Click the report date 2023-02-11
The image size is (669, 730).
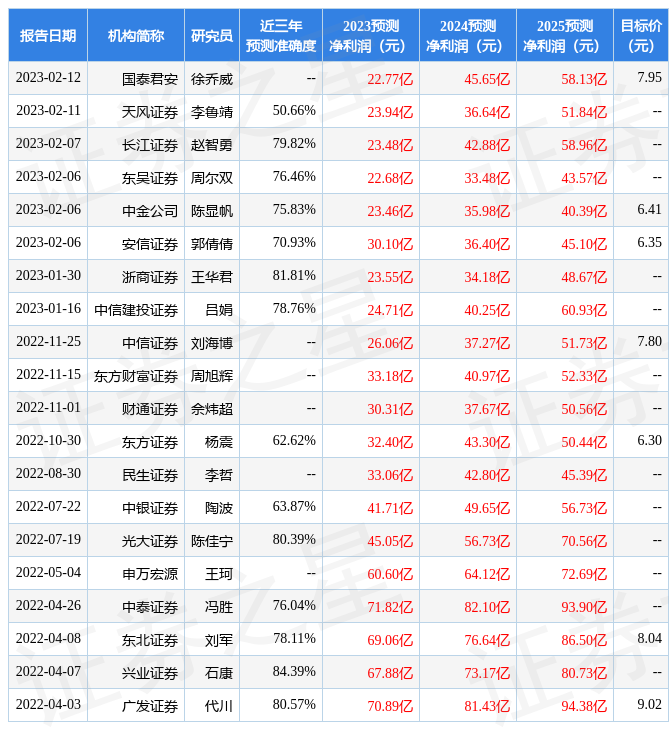coord(48,110)
